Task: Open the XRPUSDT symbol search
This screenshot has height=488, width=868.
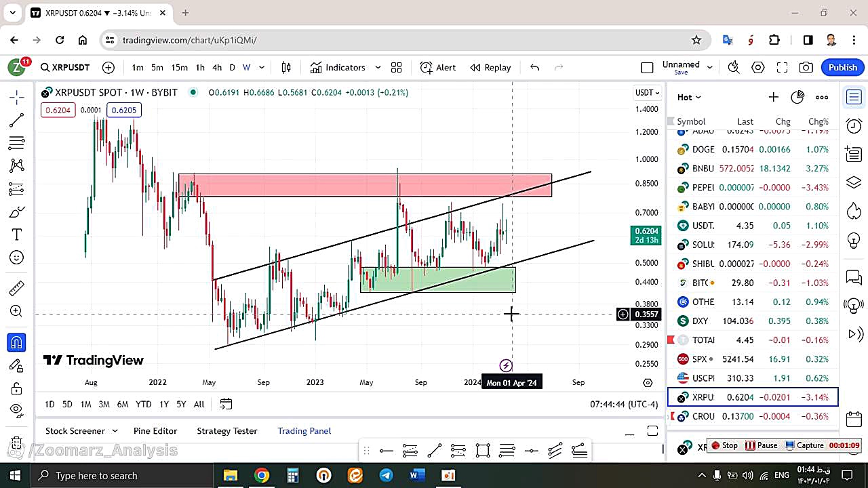Action: tap(65, 67)
